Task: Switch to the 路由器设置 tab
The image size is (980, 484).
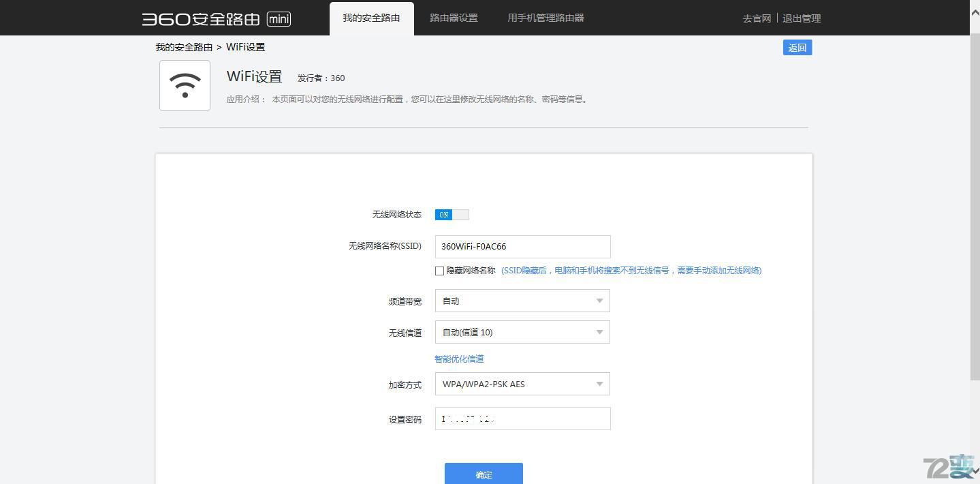Action: 453,18
